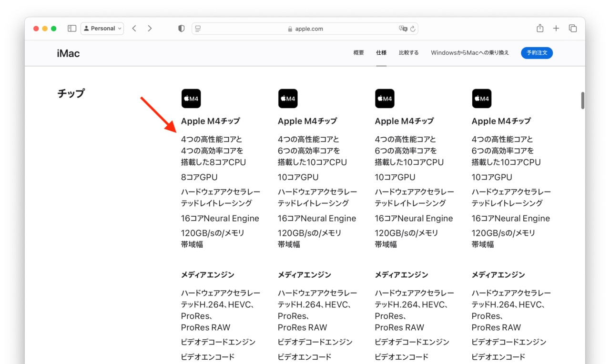
Task: Open the Personal profile dropdown
Action: tap(102, 29)
